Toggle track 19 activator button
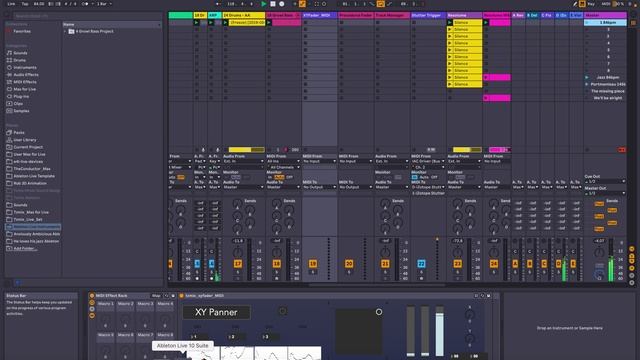 click(313, 264)
